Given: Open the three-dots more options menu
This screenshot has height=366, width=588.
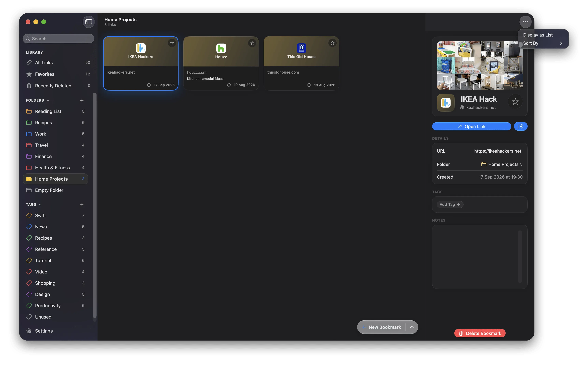Looking at the screenshot, I should [525, 22].
